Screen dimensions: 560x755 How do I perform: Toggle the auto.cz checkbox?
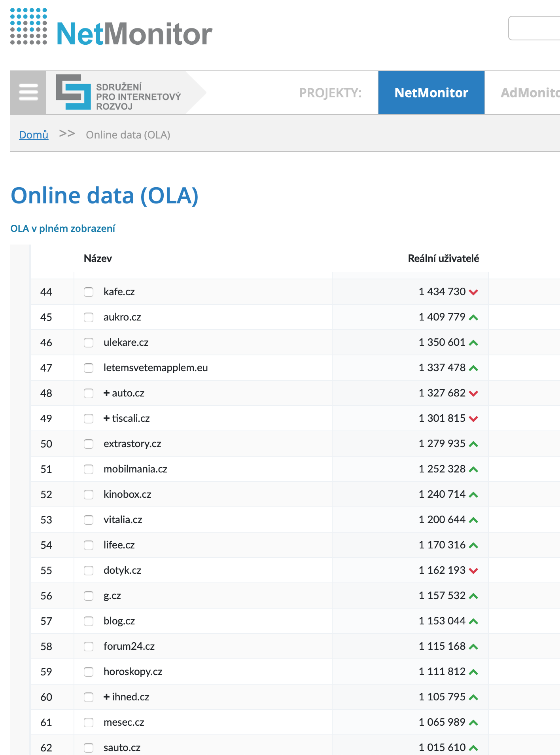[89, 393]
